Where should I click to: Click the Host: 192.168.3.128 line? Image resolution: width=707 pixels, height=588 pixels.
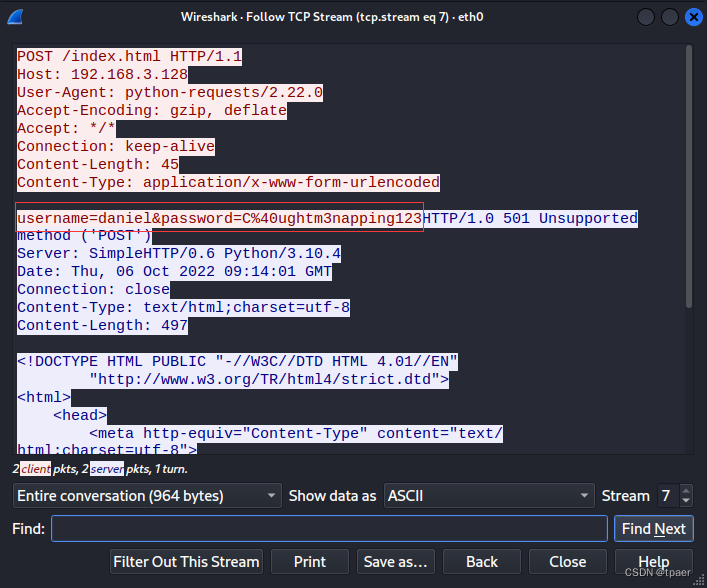pos(102,75)
